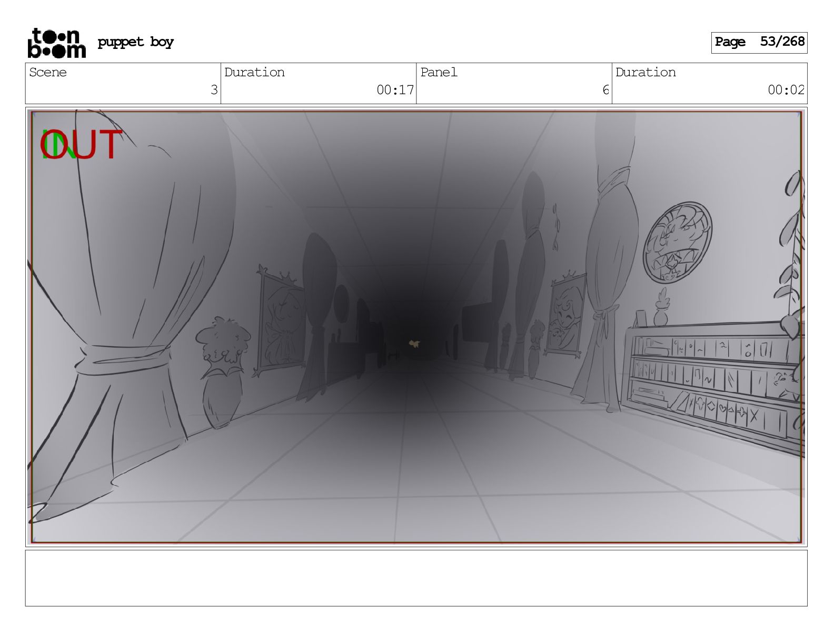Click the empty notes box below panel
This screenshot has width=834, height=644.
(x=416, y=578)
